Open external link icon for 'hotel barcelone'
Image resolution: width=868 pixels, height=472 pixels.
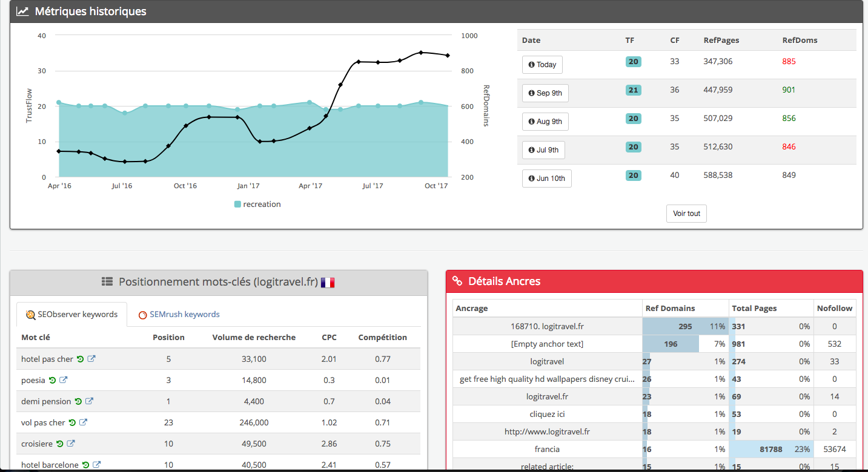96,465
